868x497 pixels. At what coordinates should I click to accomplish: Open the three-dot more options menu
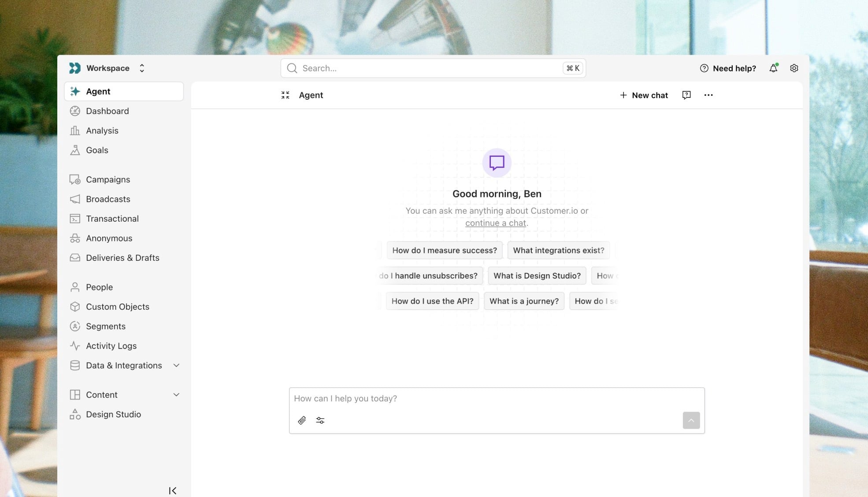[x=708, y=95]
